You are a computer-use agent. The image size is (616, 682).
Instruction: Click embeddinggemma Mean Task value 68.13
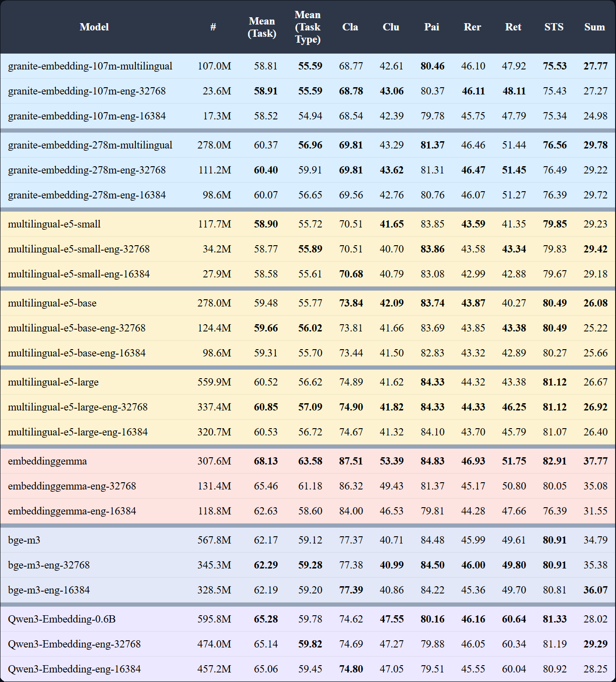(266, 461)
